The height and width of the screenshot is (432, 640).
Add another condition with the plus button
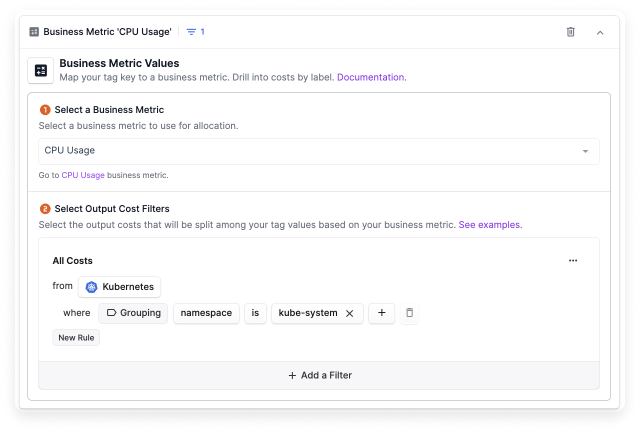pyautogui.click(x=382, y=313)
